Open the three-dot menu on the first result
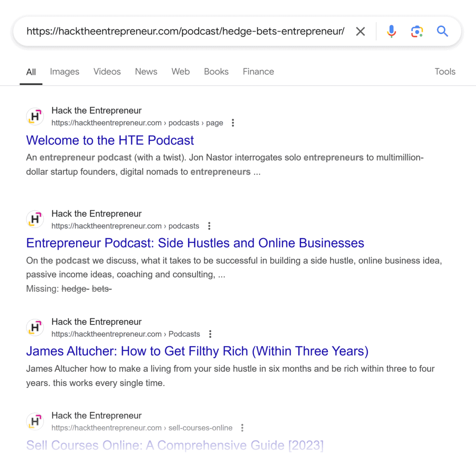The image size is (476, 463). [x=232, y=122]
